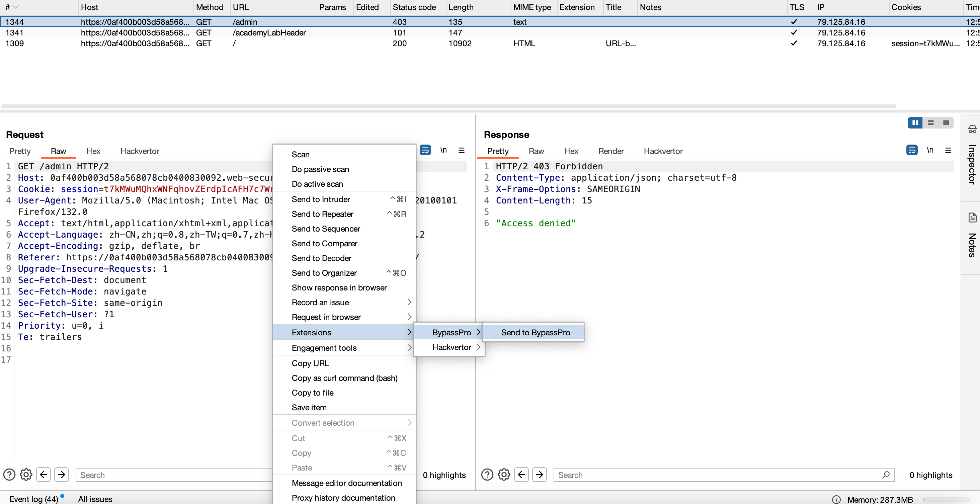
Task: Select side-by-side layout view icon
Action: pyautogui.click(x=915, y=122)
